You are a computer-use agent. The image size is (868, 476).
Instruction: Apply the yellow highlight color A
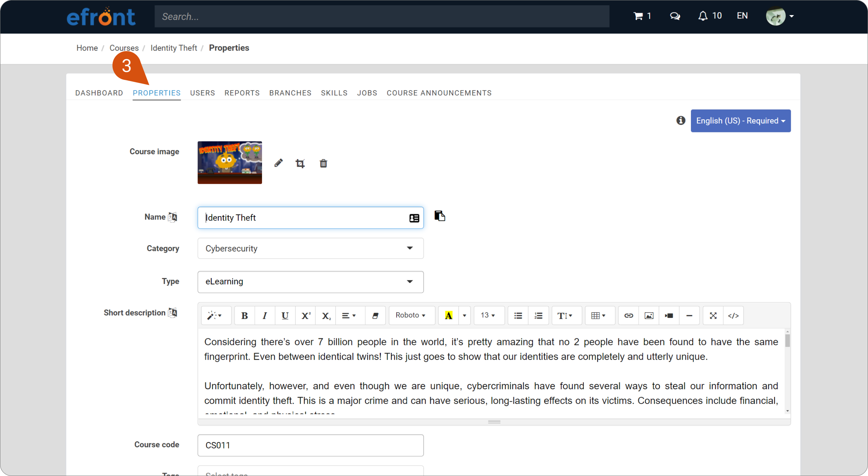448,316
